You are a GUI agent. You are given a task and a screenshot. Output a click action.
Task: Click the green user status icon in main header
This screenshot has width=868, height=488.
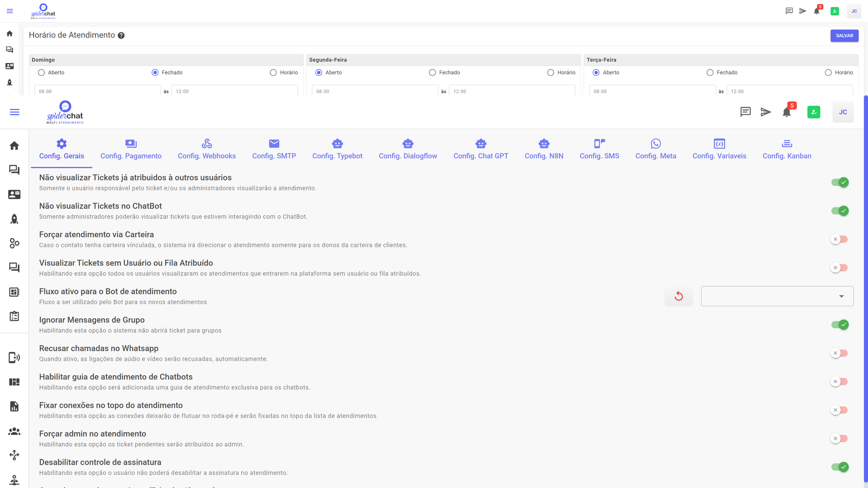[x=814, y=112]
